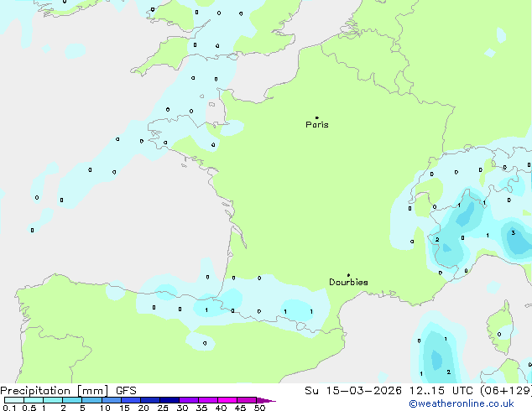The image size is (532, 411).
Task: Click the Paris city label
Action: pos(317,125)
